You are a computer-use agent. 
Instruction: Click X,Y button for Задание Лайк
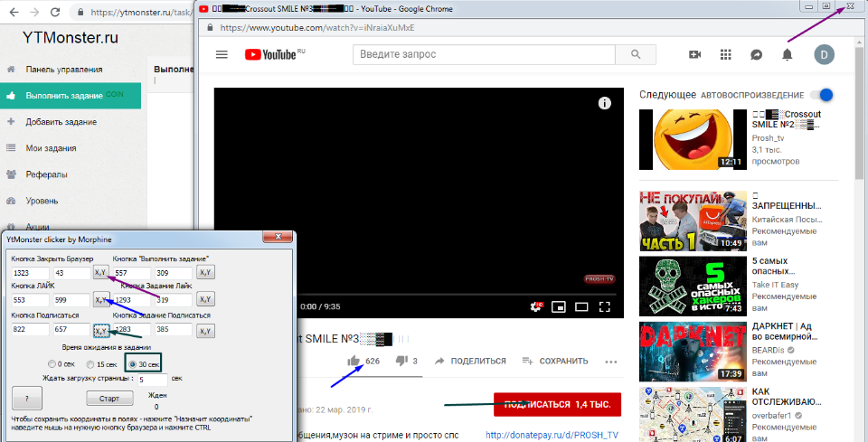205,299
